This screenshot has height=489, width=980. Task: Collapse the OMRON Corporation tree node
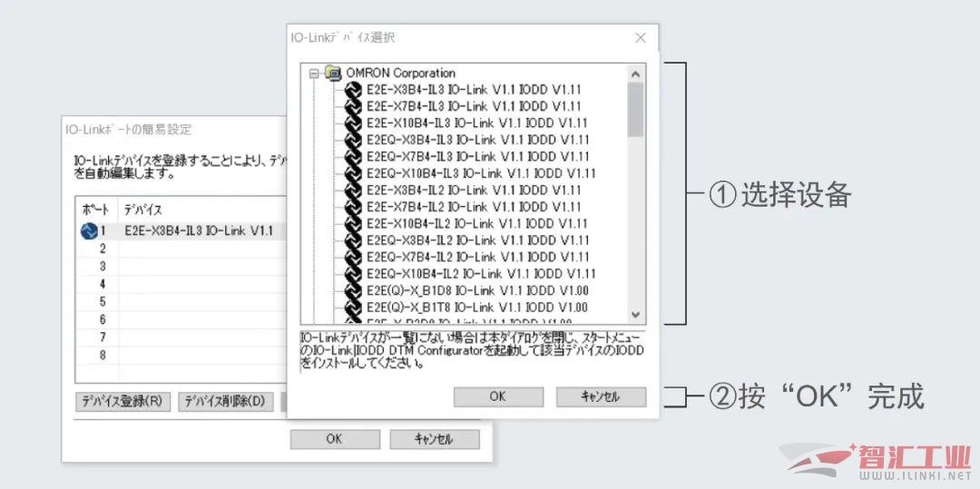pyautogui.click(x=314, y=73)
